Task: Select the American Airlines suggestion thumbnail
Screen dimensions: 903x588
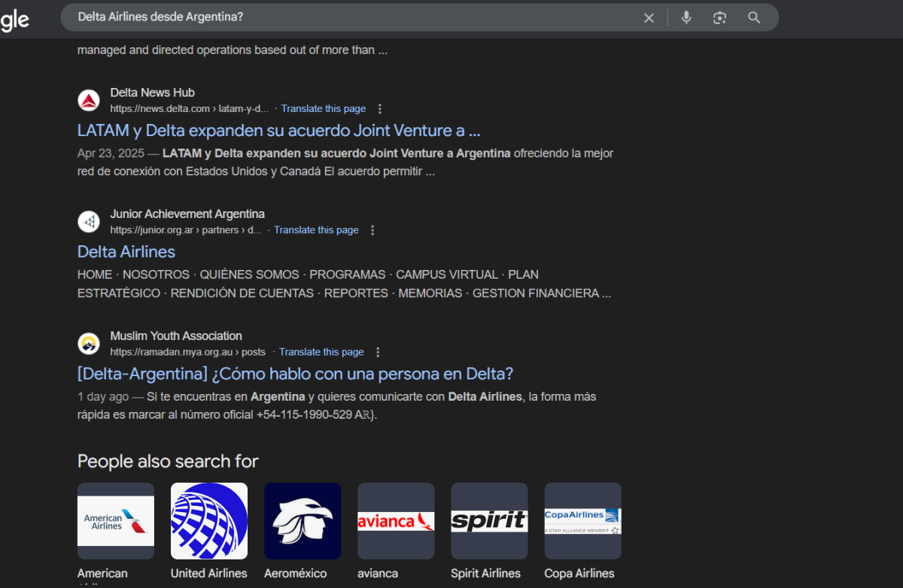Action: tap(116, 520)
